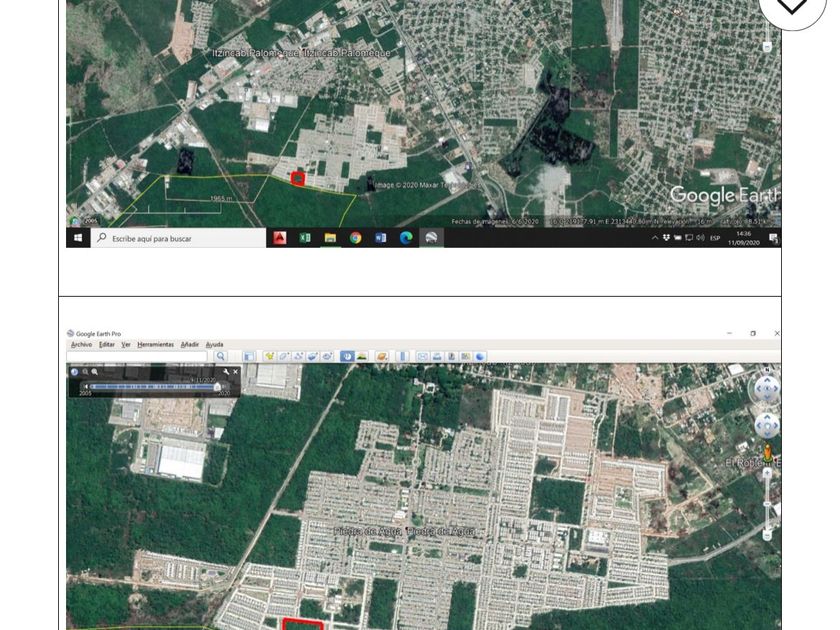Click the taskbar search box
840x630 pixels.
[178, 238]
